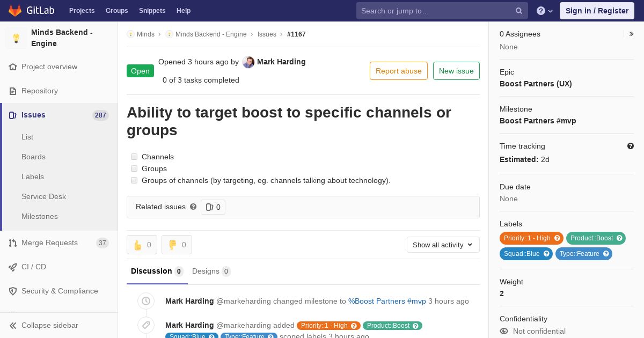Click the thumbs down reaction button
Viewport: 644px width, 338px height.
point(177,245)
